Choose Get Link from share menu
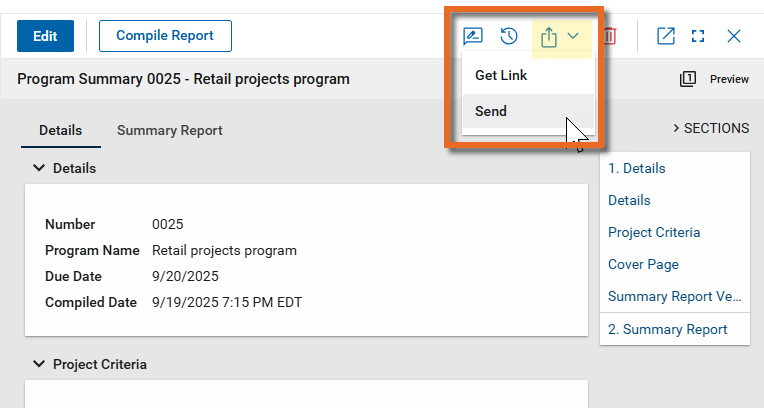Image resolution: width=764 pixels, height=408 pixels. click(x=501, y=75)
